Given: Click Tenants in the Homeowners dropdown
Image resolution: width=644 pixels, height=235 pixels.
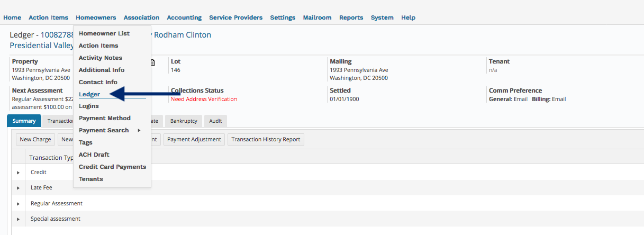Looking at the screenshot, I should coord(90,179).
